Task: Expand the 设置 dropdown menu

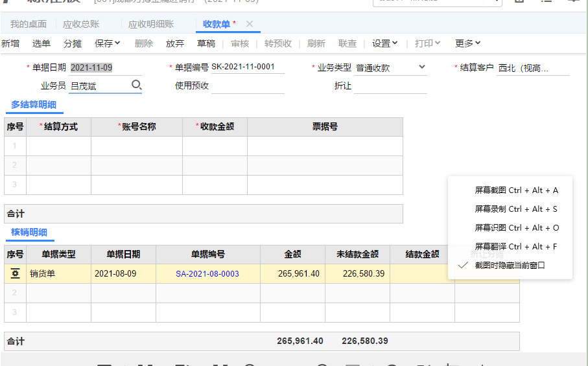Action: point(384,43)
